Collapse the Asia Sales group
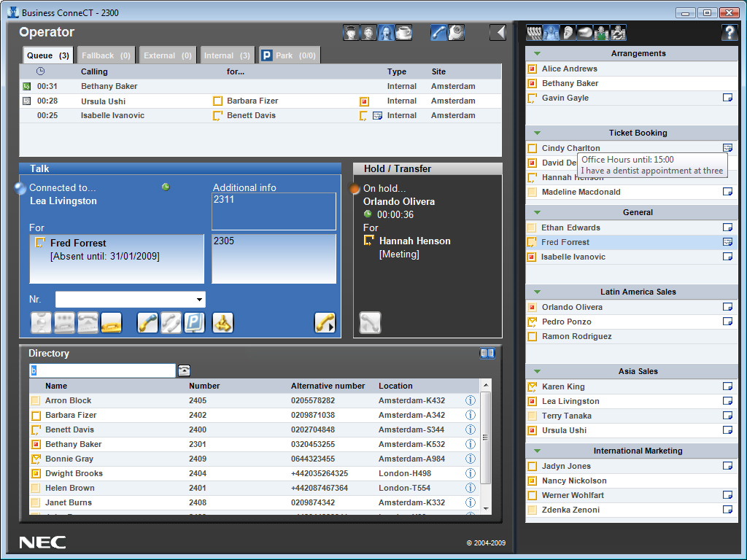The image size is (747, 560). 538,371
